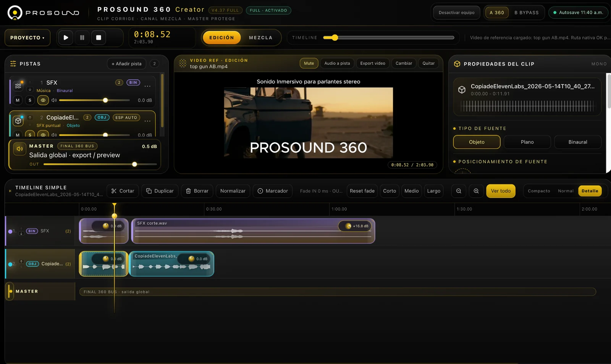Screen dimensions: 611x364
Task: Select the EDICIÓN tab
Action: click(221, 38)
